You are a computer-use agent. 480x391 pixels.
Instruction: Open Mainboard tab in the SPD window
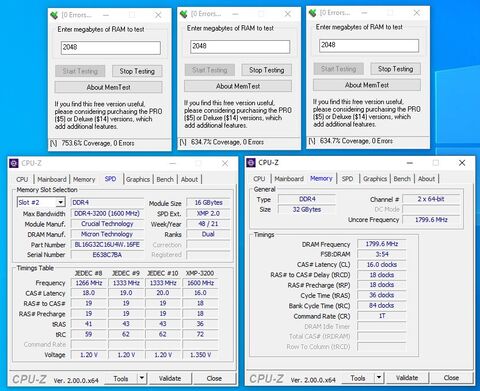point(52,179)
